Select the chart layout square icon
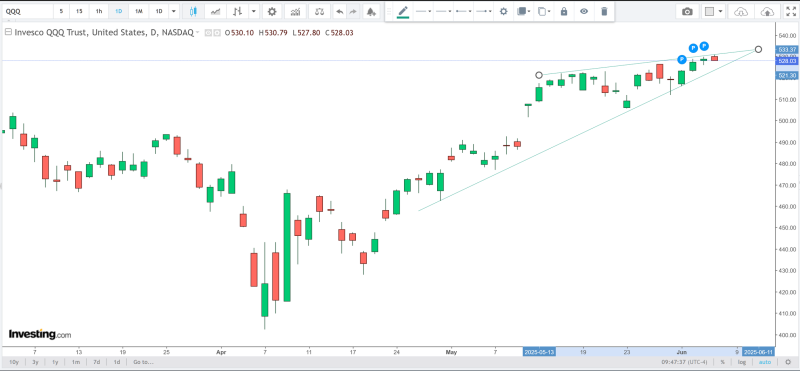Viewport: 800px width, 371px height. tap(709, 11)
